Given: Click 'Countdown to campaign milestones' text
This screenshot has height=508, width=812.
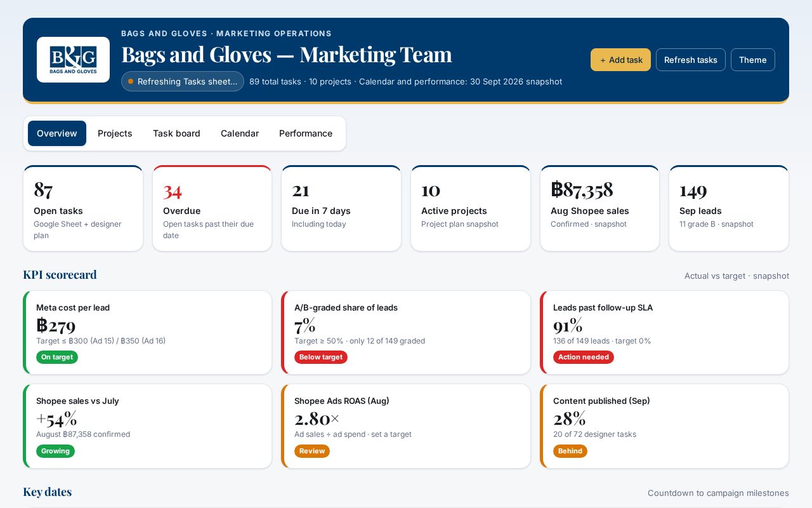Looking at the screenshot, I should pyautogui.click(x=718, y=493).
